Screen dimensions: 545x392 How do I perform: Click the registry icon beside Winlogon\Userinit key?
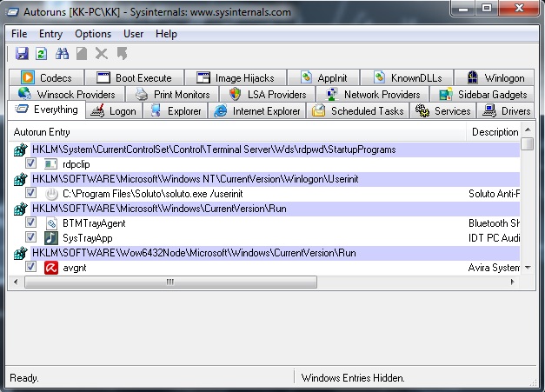21,179
